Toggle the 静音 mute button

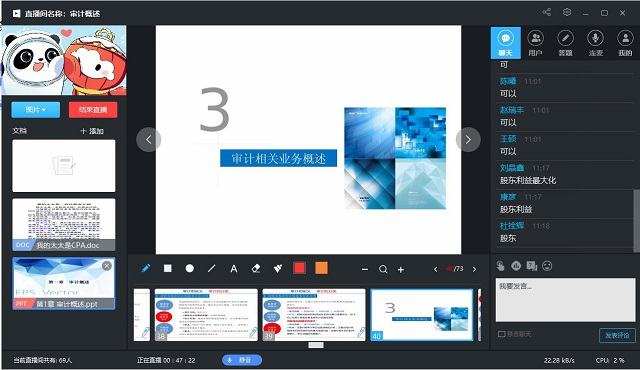click(242, 360)
